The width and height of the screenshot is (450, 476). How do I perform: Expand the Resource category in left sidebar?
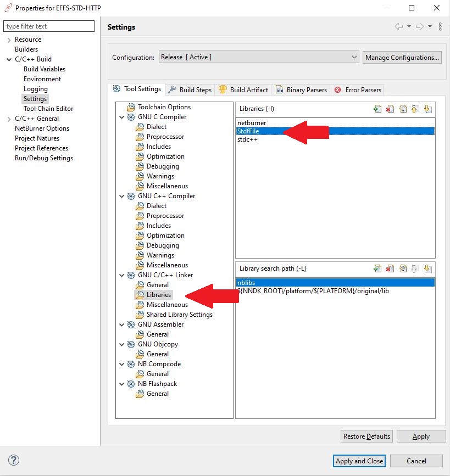pos(9,40)
